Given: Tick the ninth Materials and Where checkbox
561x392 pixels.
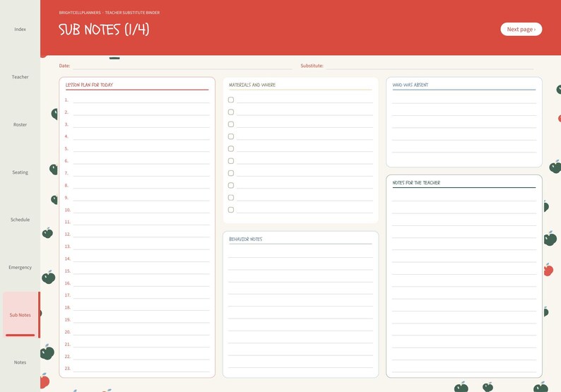Looking at the screenshot, I should coord(231,198).
